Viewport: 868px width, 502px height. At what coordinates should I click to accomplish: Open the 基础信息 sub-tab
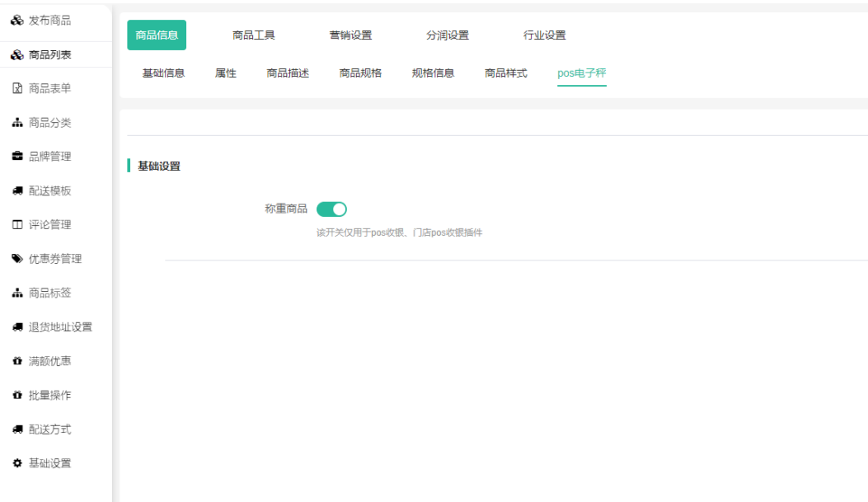pyautogui.click(x=163, y=73)
